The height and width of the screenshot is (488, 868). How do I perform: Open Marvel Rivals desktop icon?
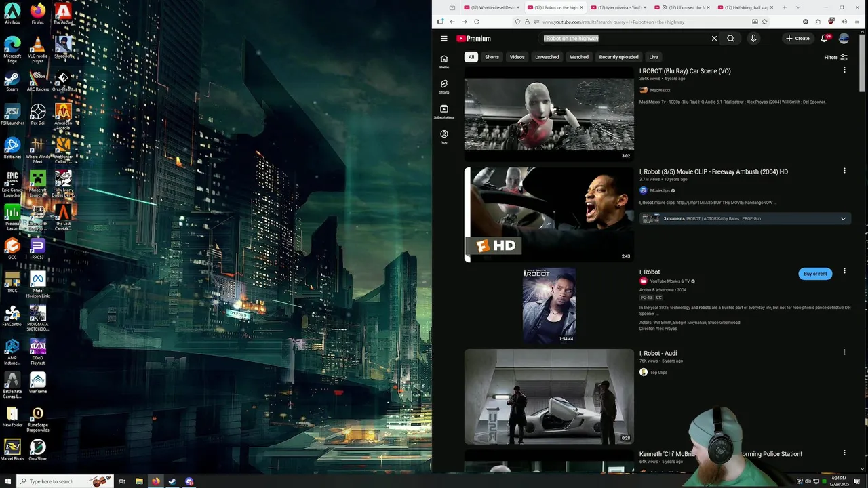(x=12, y=450)
